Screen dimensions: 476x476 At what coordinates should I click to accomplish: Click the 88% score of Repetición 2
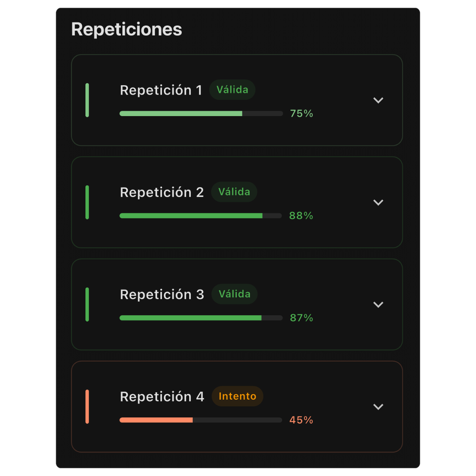pyautogui.click(x=301, y=216)
